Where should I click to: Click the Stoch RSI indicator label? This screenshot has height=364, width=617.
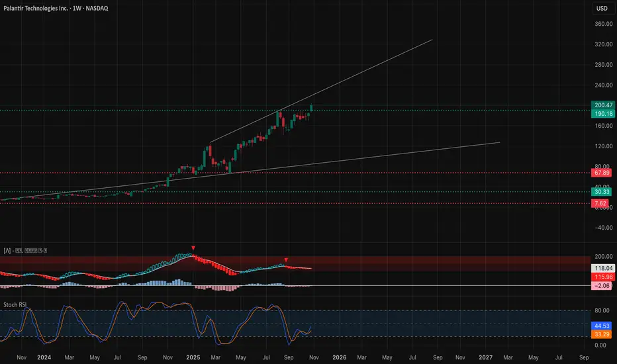tap(15, 304)
